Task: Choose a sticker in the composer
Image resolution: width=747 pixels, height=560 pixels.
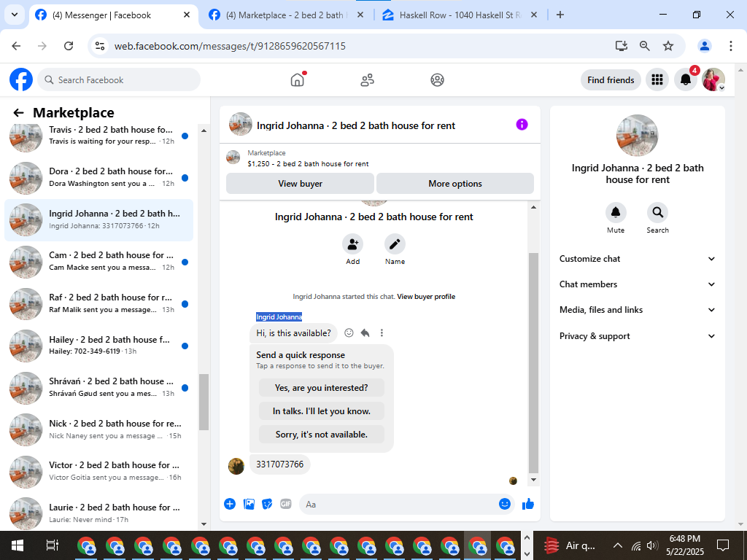Action: (x=267, y=504)
